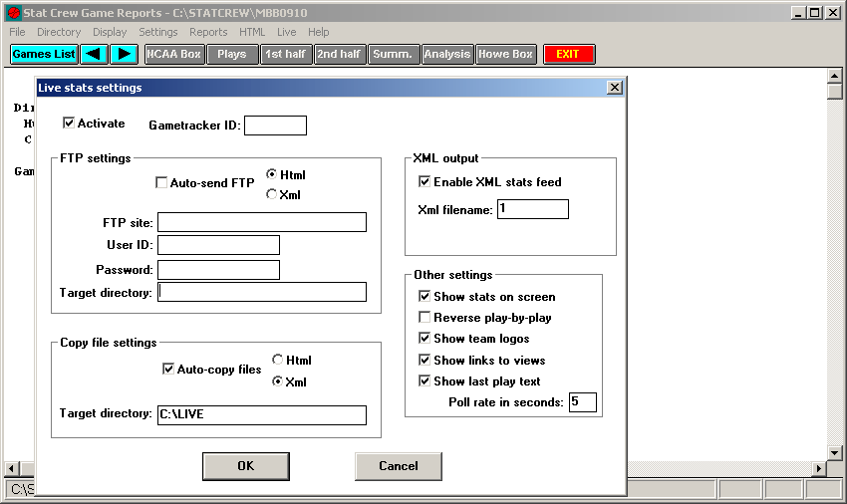Click the horizontal scrollbar right arrow
Image resolution: width=847 pixels, height=504 pixels.
tap(819, 468)
